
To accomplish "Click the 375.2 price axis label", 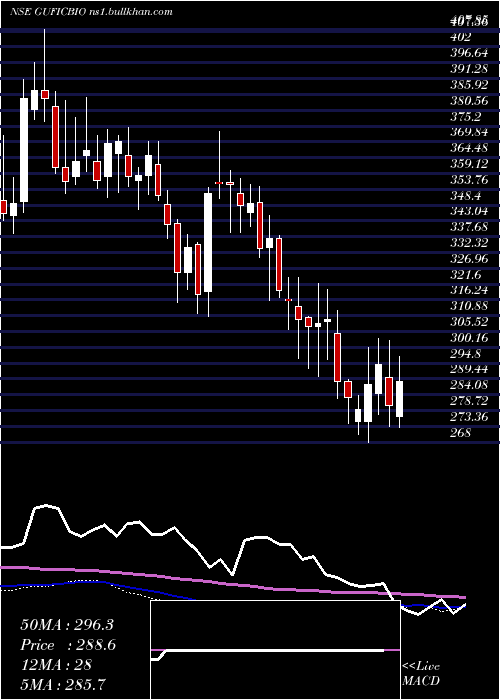I will point(466,117).
